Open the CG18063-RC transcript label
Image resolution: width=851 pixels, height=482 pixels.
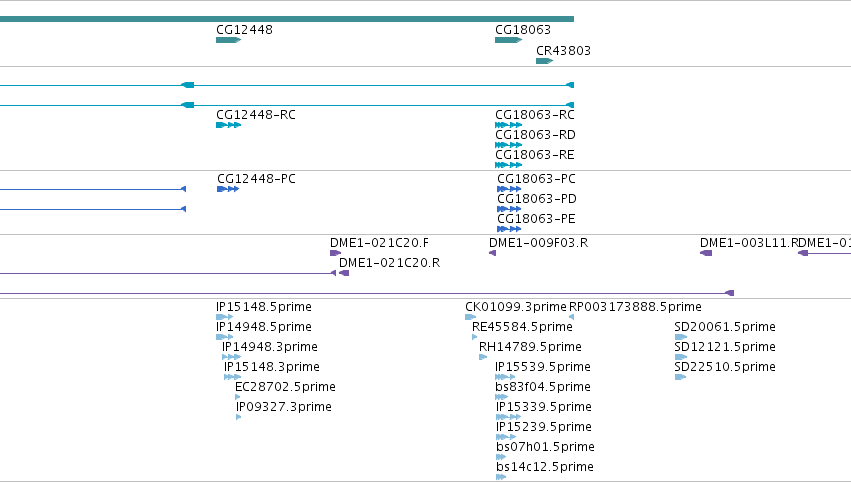click(x=535, y=115)
